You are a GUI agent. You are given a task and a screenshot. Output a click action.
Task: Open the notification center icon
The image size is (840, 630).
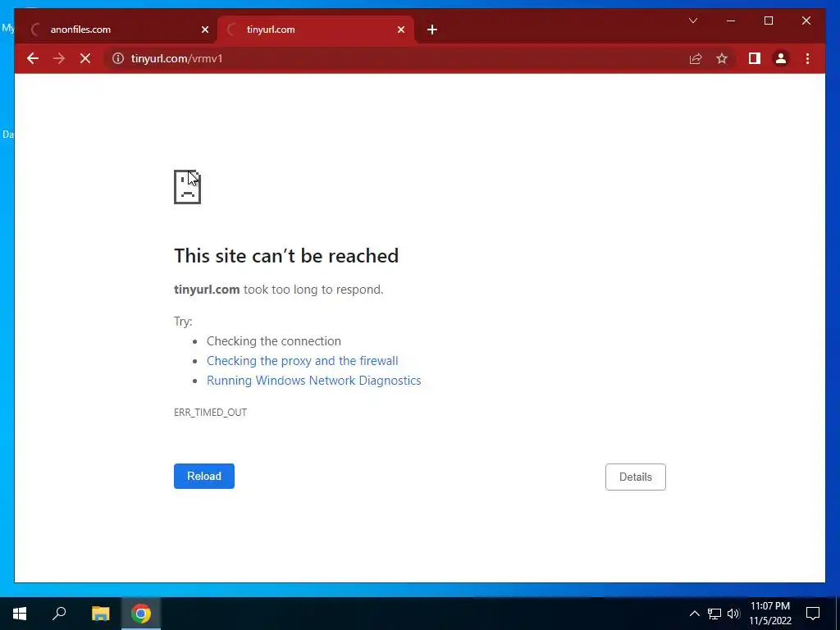[813, 614]
